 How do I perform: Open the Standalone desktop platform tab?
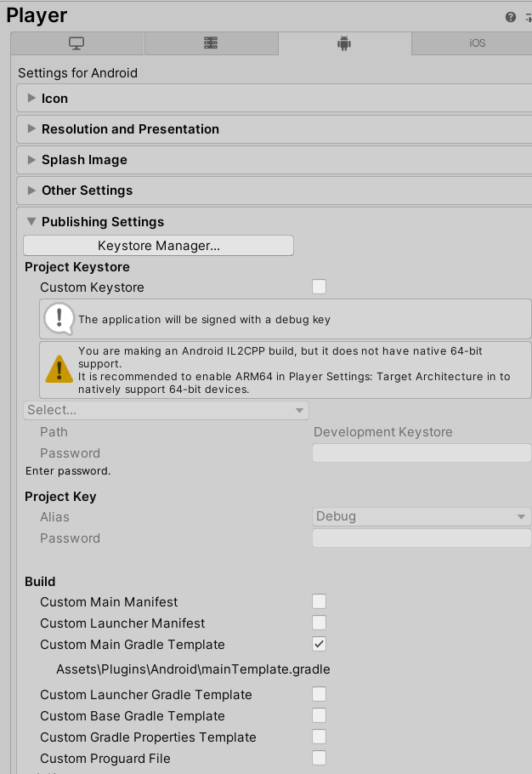[x=77, y=43]
